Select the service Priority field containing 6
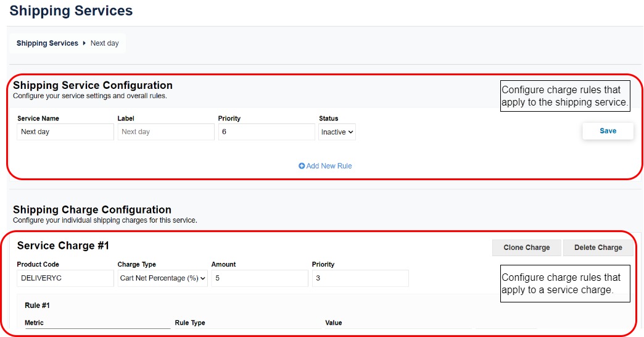 tap(266, 132)
